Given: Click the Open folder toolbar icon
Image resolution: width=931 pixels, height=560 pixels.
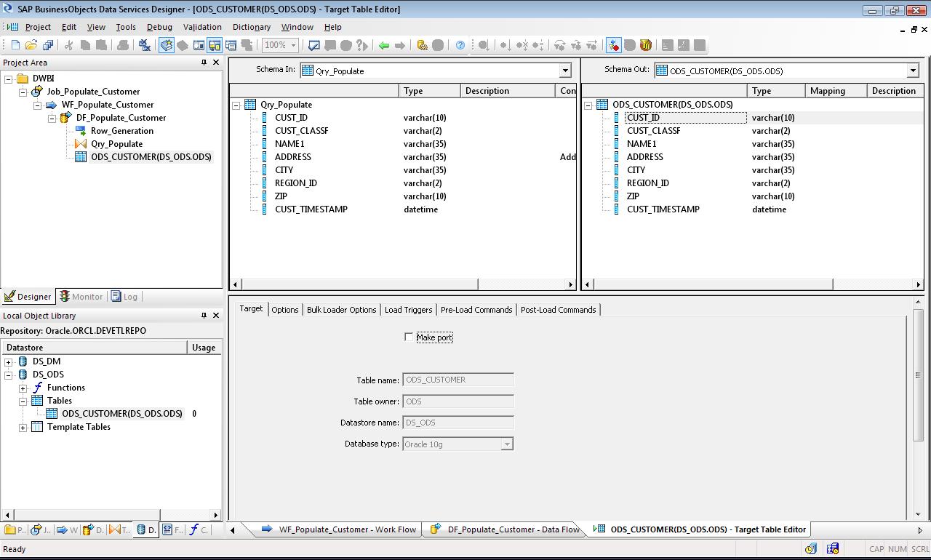Looking at the screenshot, I should coord(31,45).
